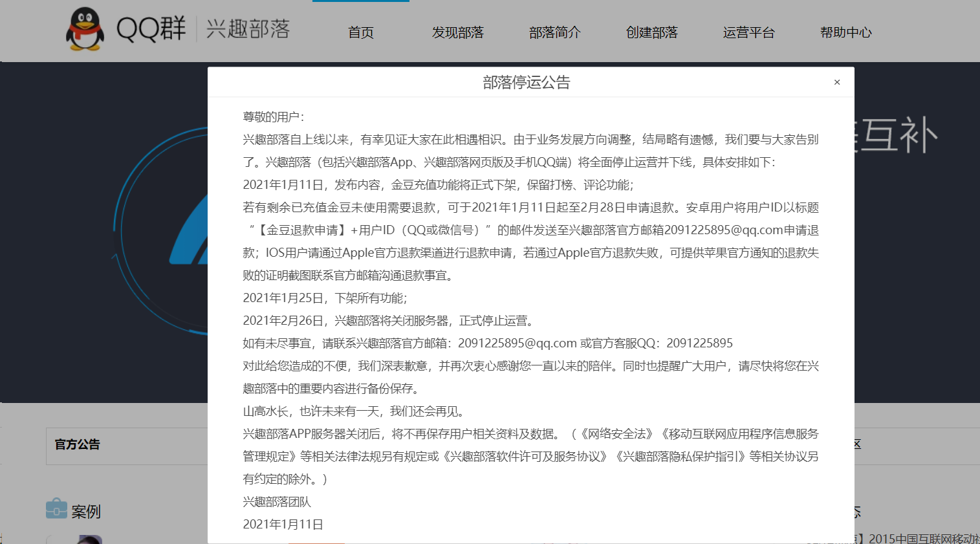This screenshot has width=980, height=544.
Task: Click the 兴趣部落 logo text
Action: 248,29
